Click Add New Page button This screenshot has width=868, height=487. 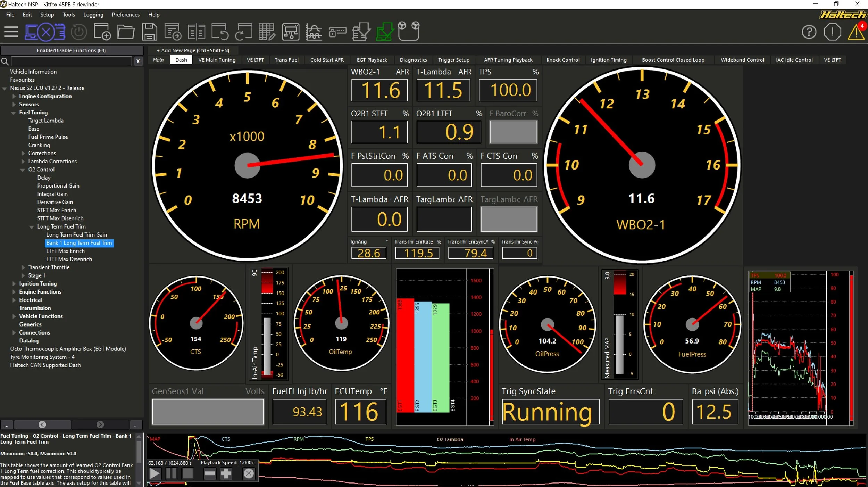pyautogui.click(x=193, y=50)
